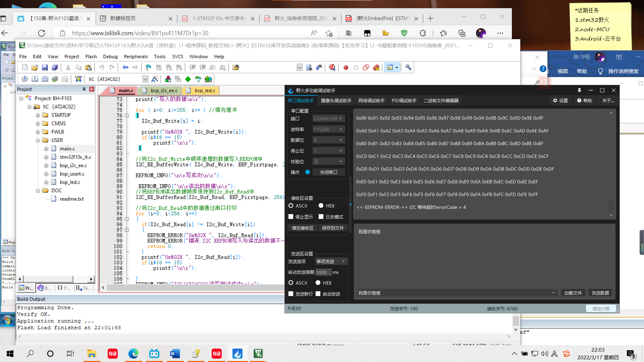The image size is (644, 362).
Task: Open 发送选项 单项发送 dropdown
Action: pyautogui.click(x=331, y=261)
